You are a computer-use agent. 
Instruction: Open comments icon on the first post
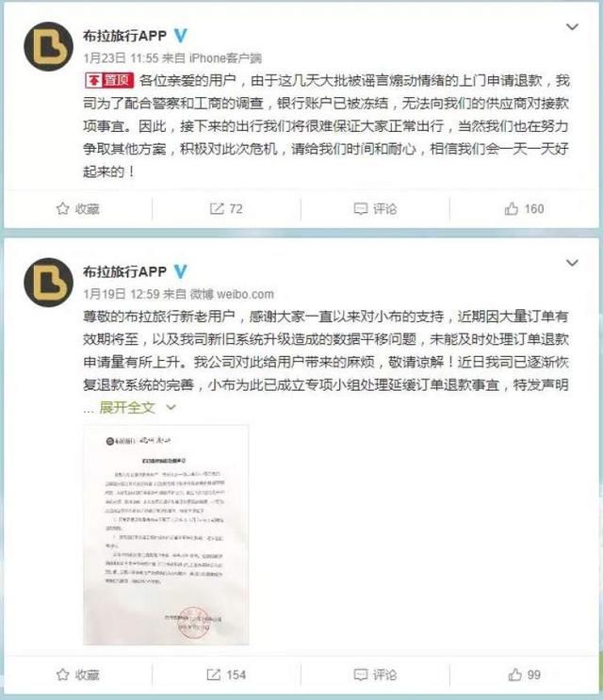360,208
